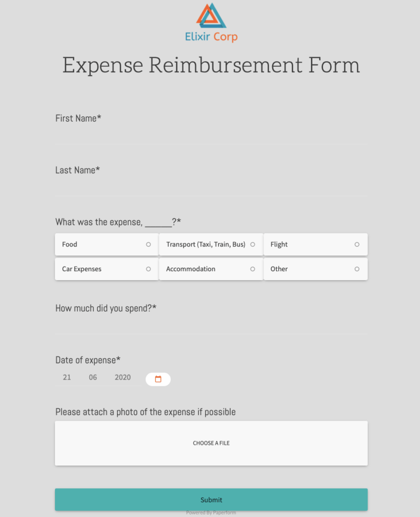Image resolution: width=420 pixels, height=517 pixels.
Task: Submit the expense reimbursement form
Action: (211, 499)
